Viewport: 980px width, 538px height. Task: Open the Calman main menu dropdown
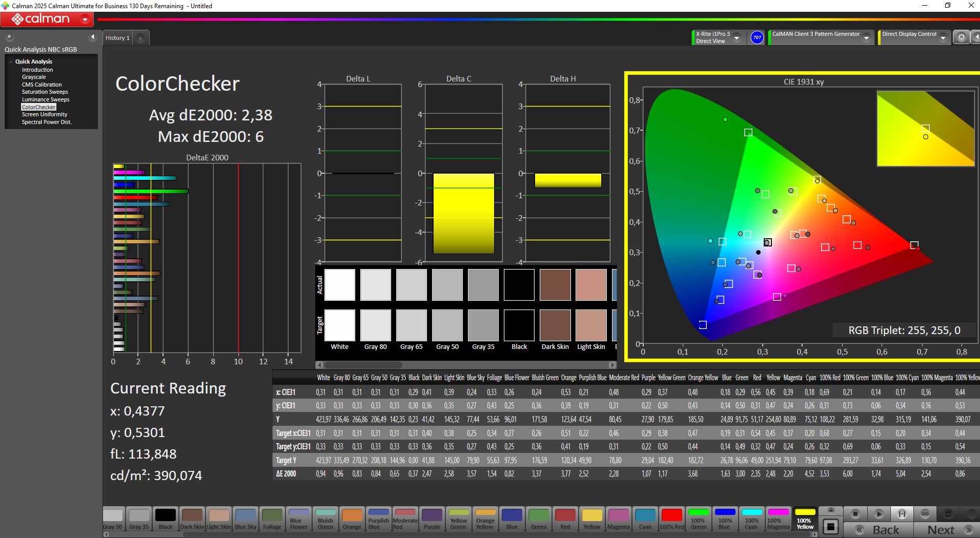pos(85,19)
